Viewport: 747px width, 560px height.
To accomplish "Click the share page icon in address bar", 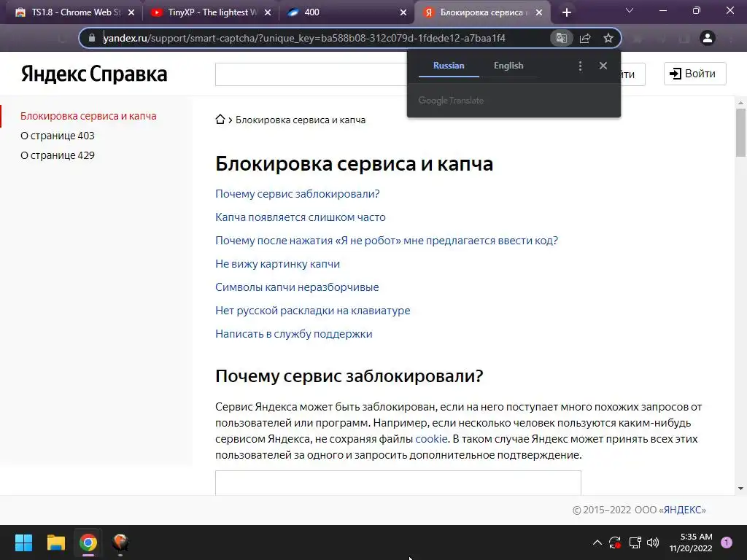I will 585,38.
